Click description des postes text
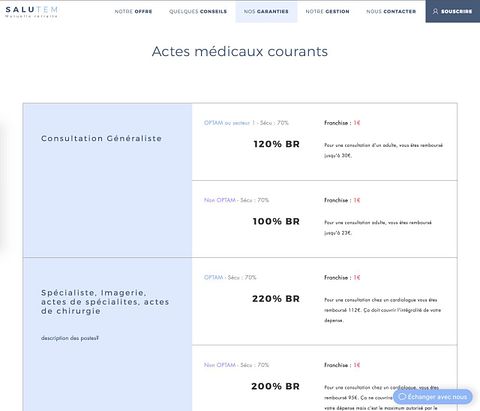This screenshot has height=411, width=480. 70,338
